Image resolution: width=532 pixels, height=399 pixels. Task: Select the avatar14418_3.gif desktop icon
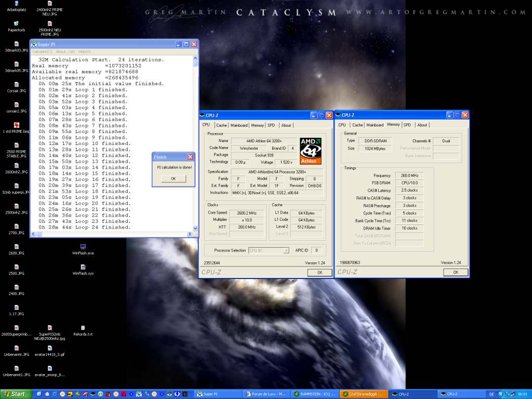pos(49,351)
